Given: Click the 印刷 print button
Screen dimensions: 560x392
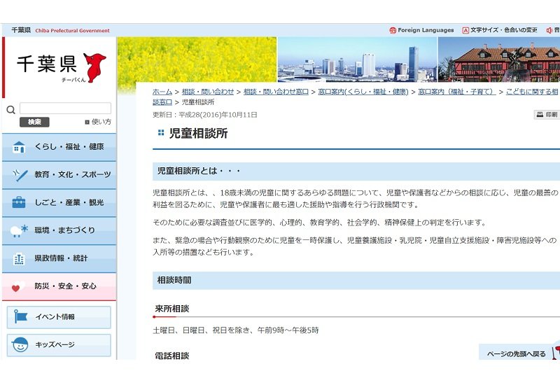Looking at the screenshot, I should coord(547,115).
